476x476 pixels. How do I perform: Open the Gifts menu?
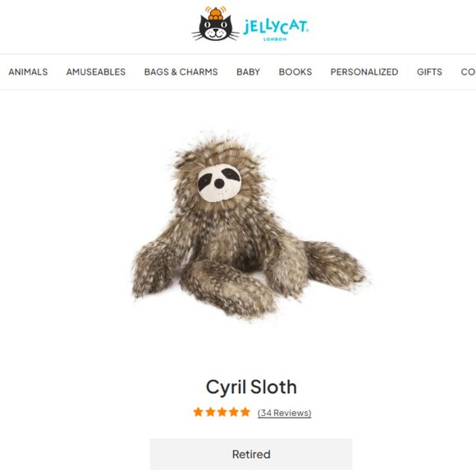tap(429, 72)
